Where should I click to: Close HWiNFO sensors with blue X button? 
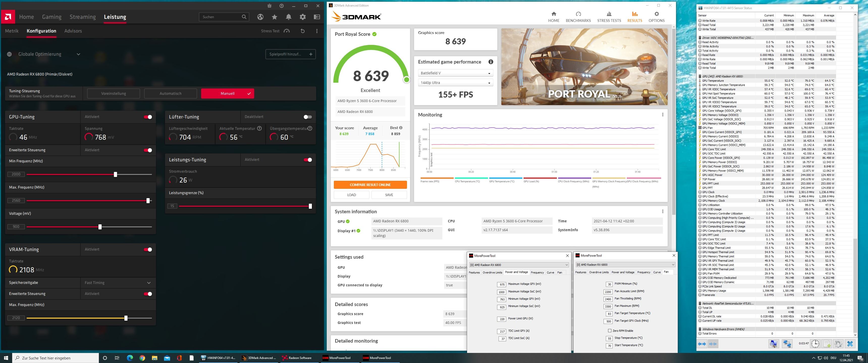point(850,344)
